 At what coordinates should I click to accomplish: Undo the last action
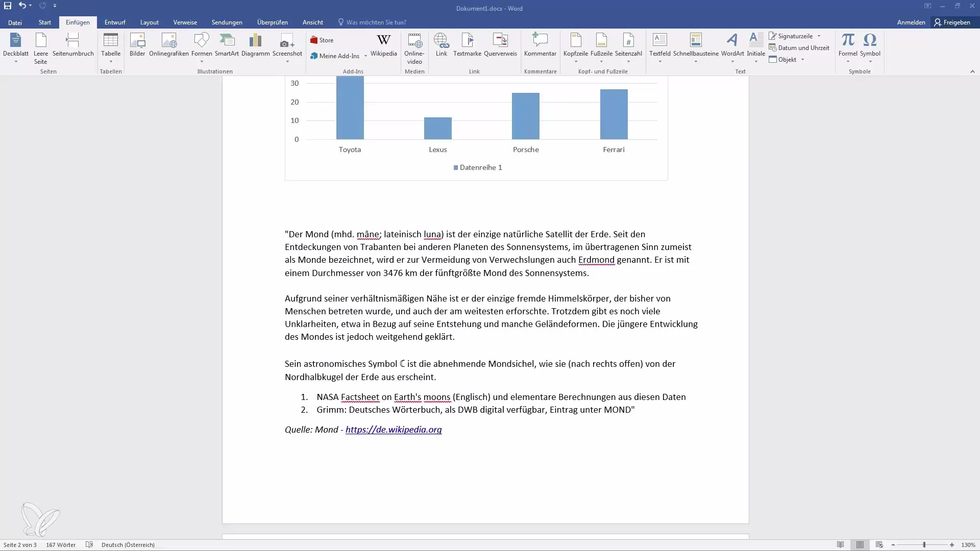coord(22,6)
